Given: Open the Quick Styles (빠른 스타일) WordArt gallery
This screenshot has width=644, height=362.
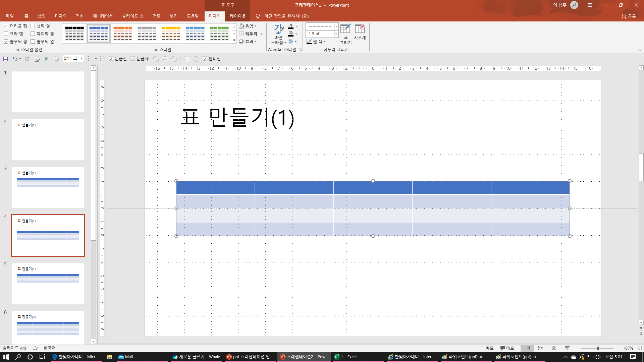Looking at the screenshot, I should pyautogui.click(x=278, y=34).
